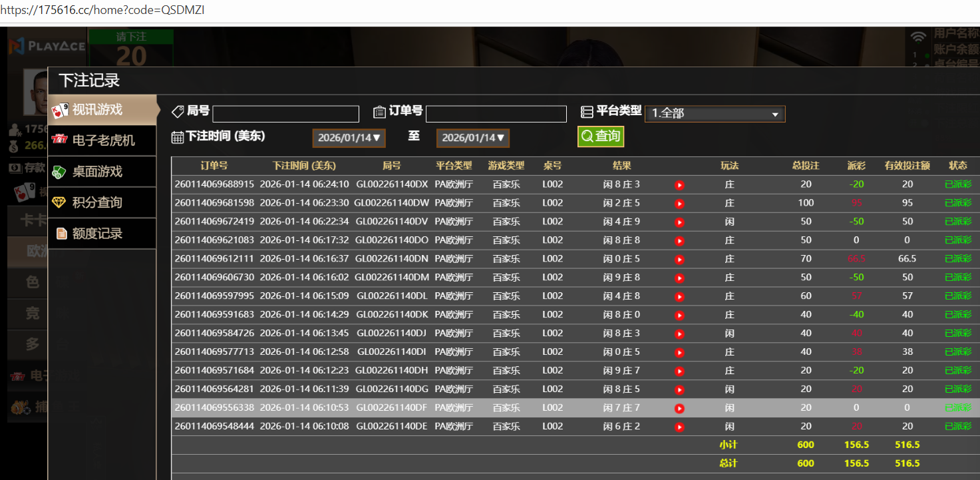Click the 派彩 column header
The height and width of the screenshot is (480, 980).
[x=856, y=166]
